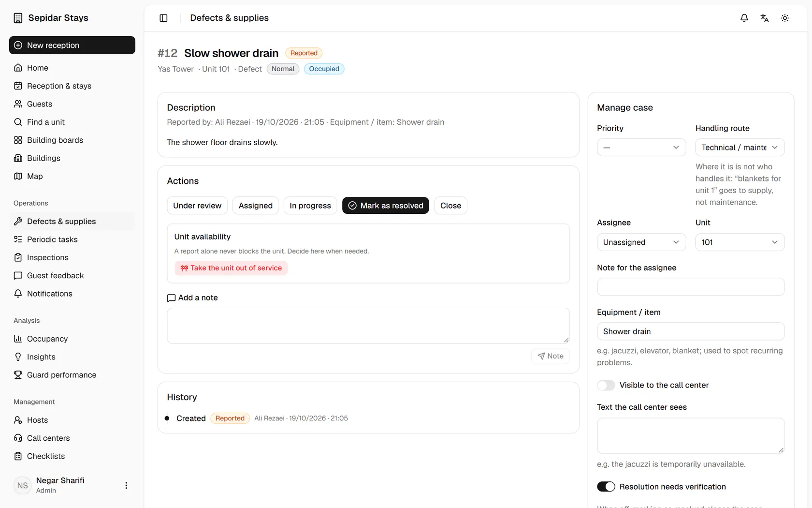The width and height of the screenshot is (812, 508).
Task: Click Mark as resolved button
Action: point(385,206)
